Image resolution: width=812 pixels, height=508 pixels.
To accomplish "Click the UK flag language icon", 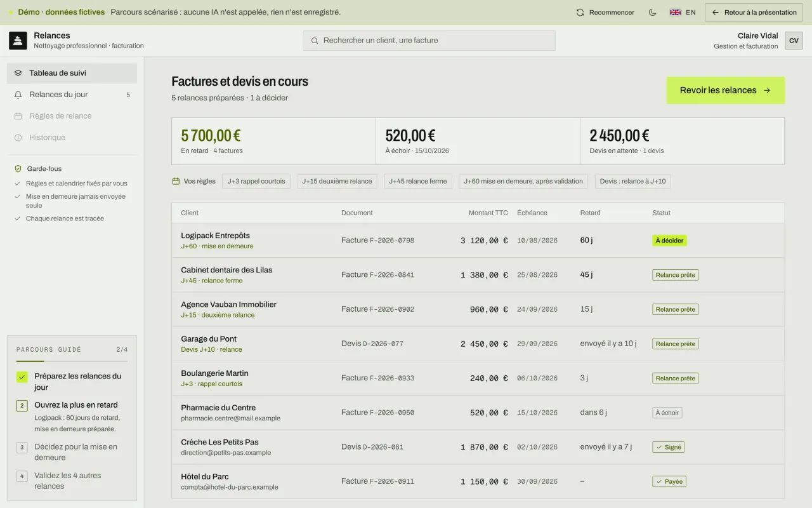I will (x=676, y=12).
